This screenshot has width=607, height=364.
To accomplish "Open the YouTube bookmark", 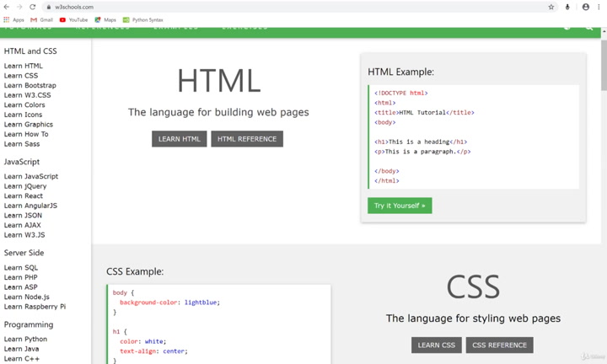I will [x=73, y=19].
